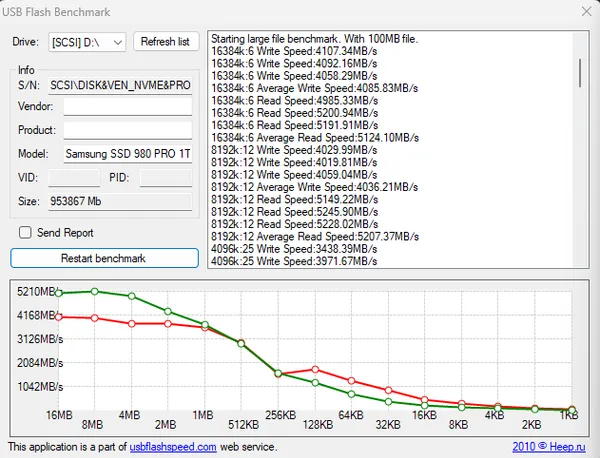The image size is (600, 458).
Task: Open the usbflashspeed.com link
Action: pyautogui.click(x=173, y=447)
